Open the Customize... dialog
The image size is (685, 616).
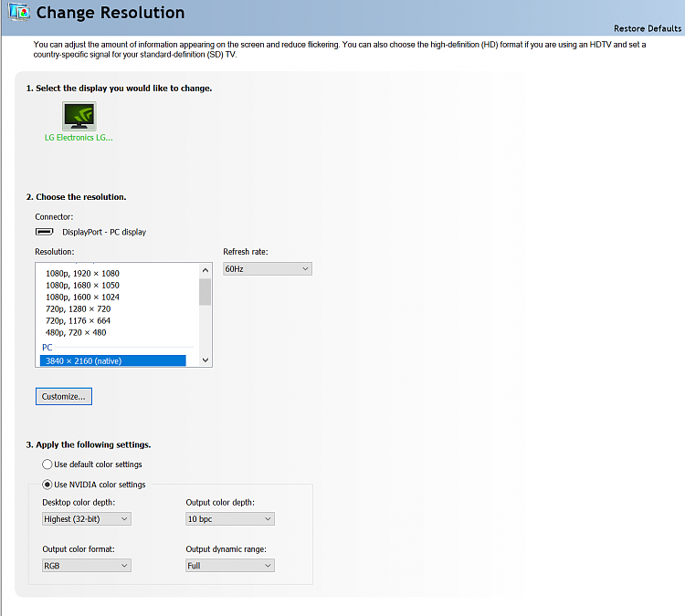(64, 396)
